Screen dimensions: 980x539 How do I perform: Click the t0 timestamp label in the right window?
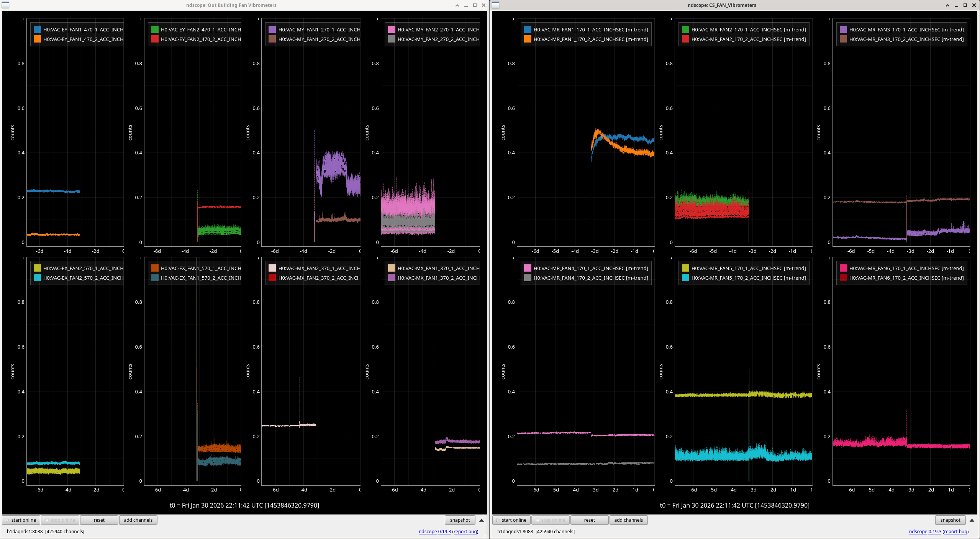pos(734,505)
